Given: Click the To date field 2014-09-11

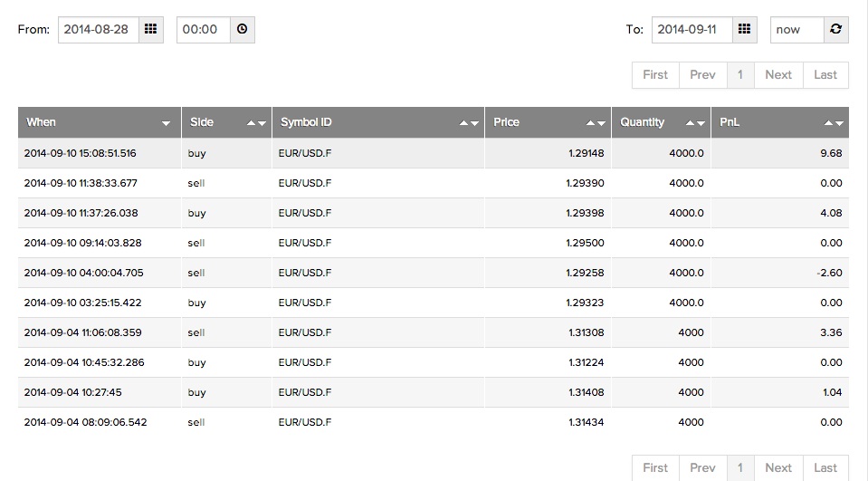Looking at the screenshot, I should [x=692, y=29].
